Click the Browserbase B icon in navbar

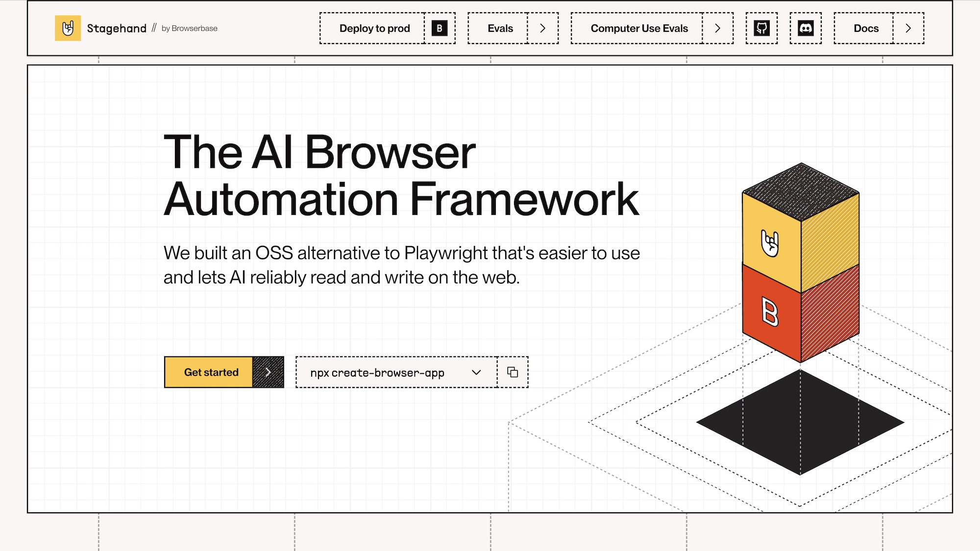(x=440, y=28)
